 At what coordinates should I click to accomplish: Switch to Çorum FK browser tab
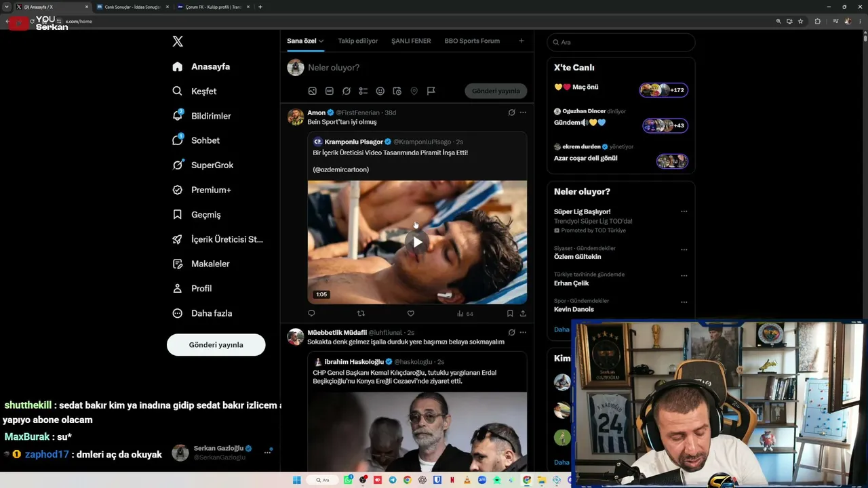(212, 7)
